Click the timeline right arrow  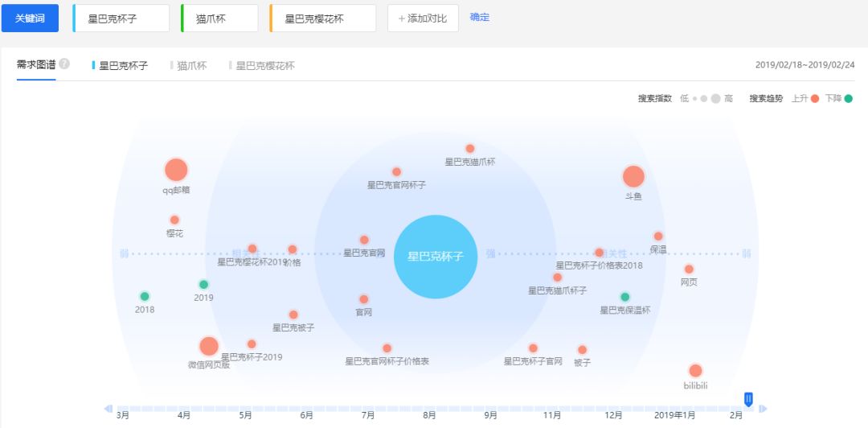763,409
